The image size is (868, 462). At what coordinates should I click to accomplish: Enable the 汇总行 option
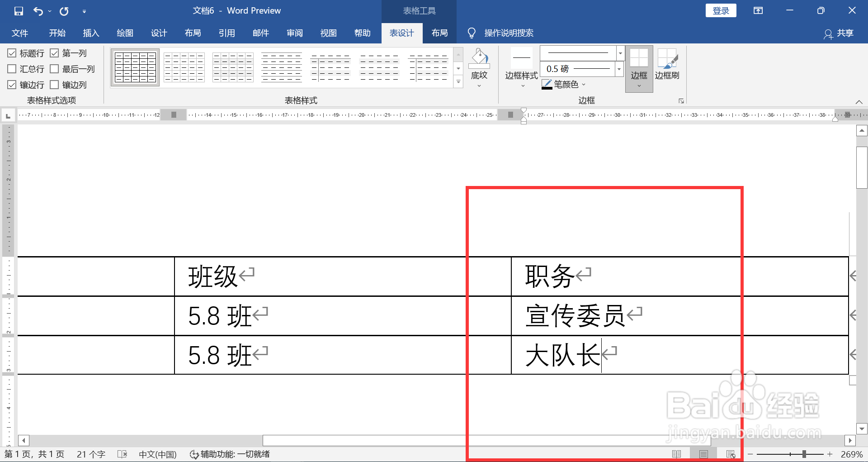(x=12, y=69)
